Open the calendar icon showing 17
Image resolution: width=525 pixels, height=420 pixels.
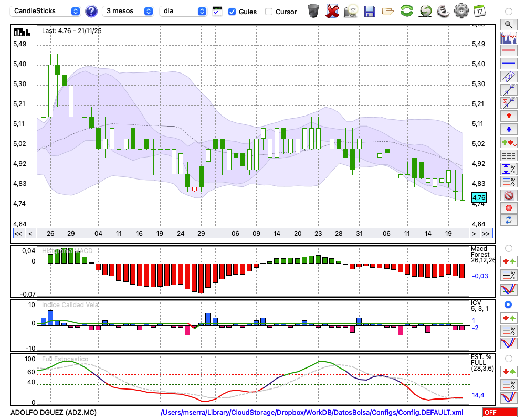479,11
